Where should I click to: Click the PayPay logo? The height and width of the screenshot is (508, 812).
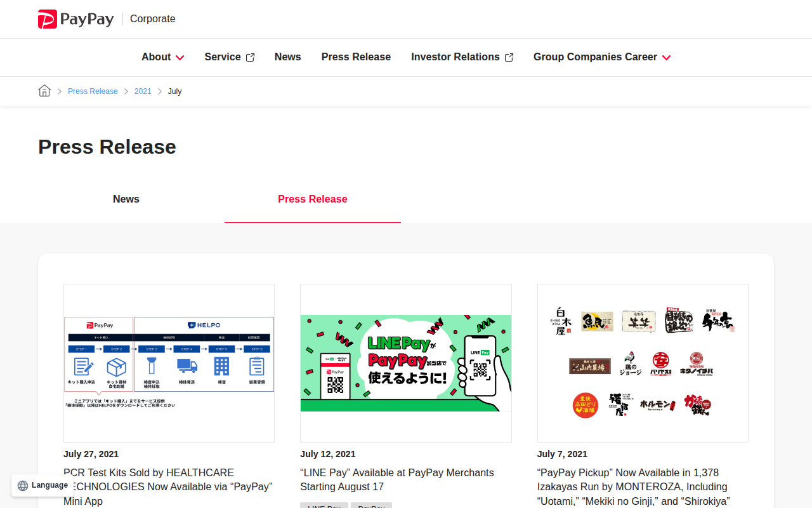(75, 19)
